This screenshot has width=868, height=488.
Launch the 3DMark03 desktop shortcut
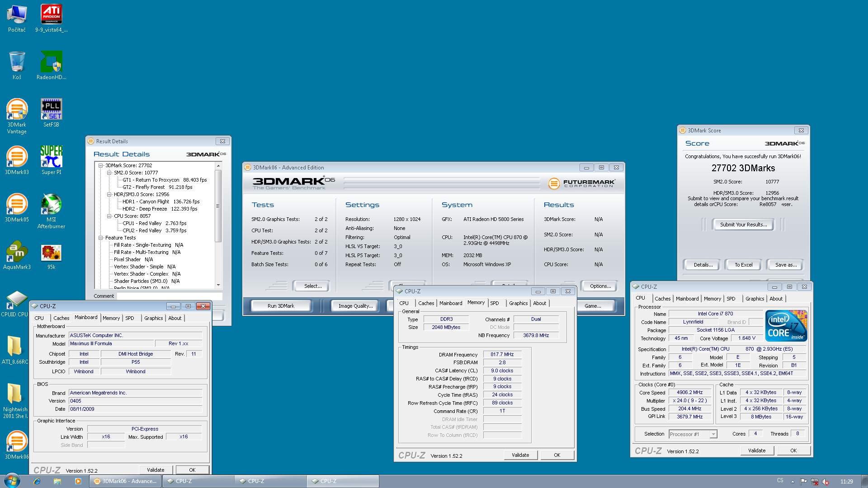17,160
